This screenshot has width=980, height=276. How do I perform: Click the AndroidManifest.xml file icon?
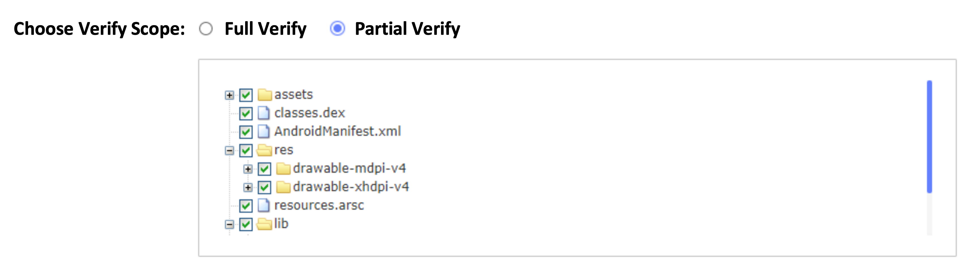click(x=264, y=131)
